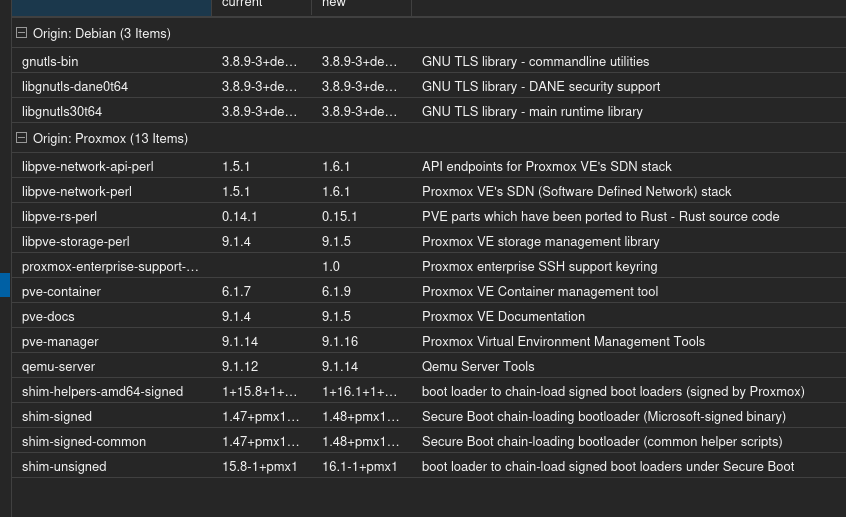Collapse the Origin: Proxmox group

pos(22,138)
